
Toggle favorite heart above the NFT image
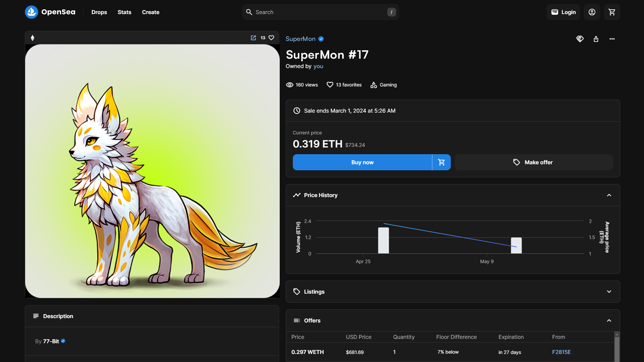[x=271, y=38]
